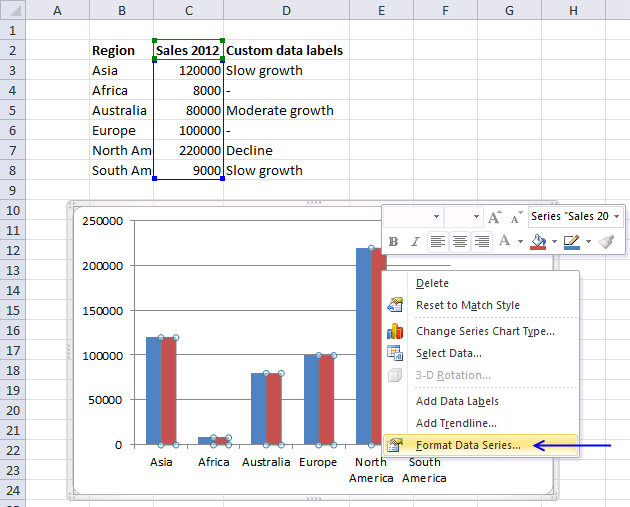This screenshot has width=630, height=507.
Task: Click the Change Series Chart Type icon
Action: point(395,331)
